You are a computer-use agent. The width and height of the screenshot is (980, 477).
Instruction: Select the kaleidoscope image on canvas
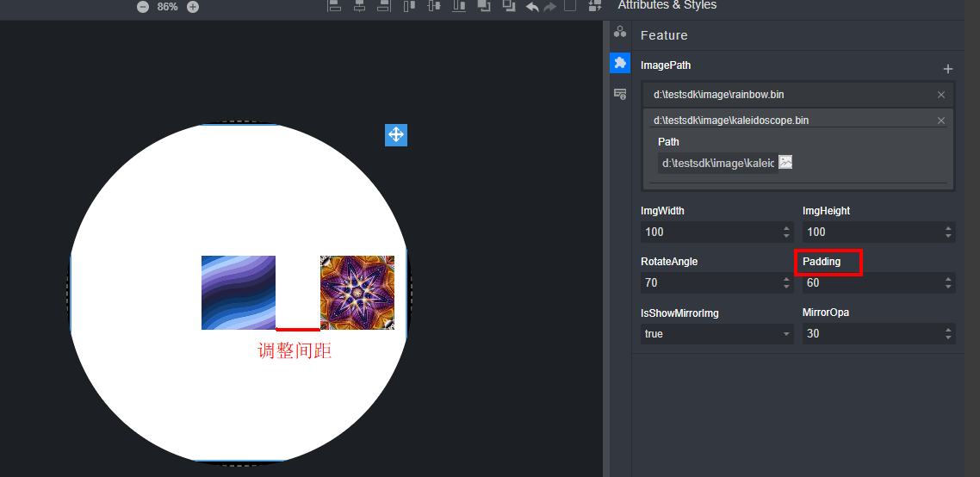[x=357, y=293]
